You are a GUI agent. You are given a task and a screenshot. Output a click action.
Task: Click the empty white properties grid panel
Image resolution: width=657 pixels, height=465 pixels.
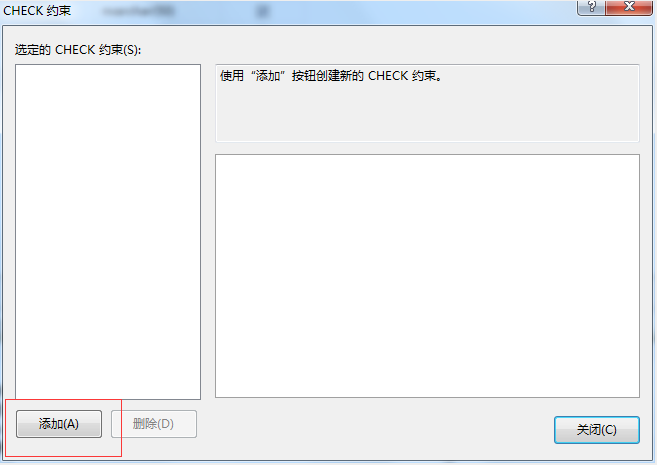[x=427, y=276]
